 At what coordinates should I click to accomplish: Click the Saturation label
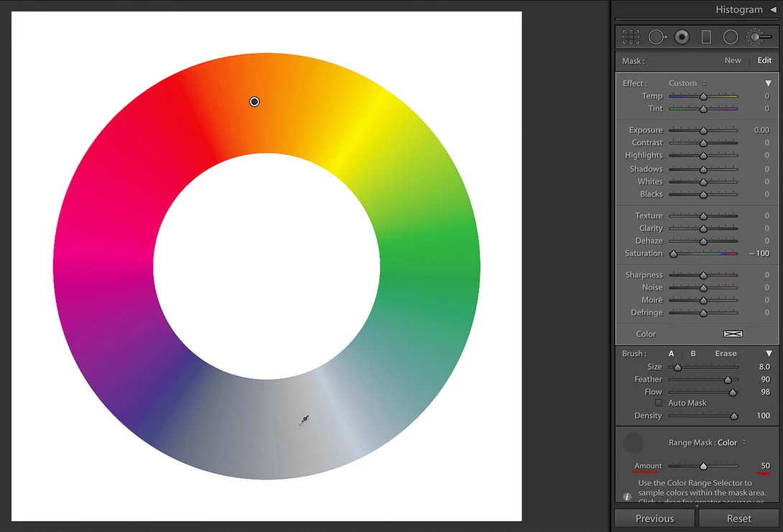(644, 253)
